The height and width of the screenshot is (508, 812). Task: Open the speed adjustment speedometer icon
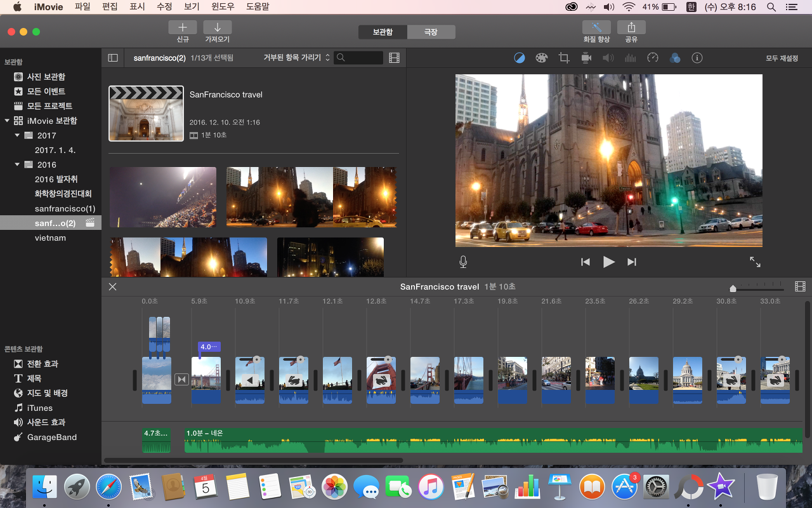(x=653, y=58)
